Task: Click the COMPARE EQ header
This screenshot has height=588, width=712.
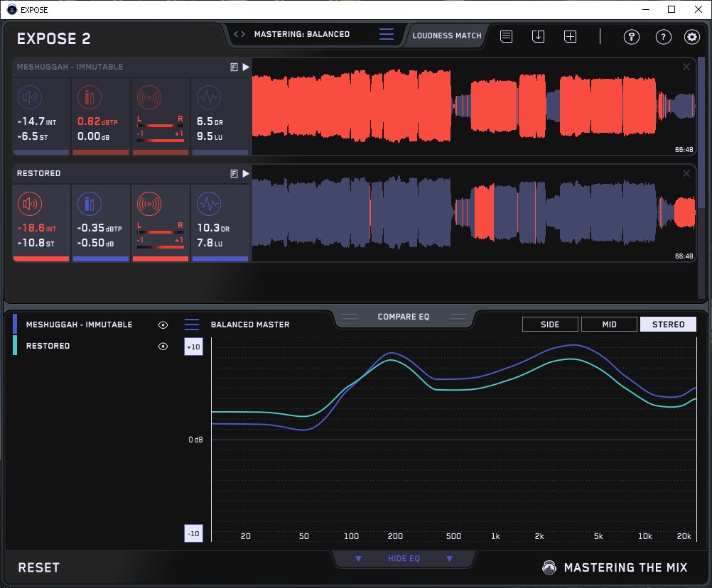Action: [404, 317]
